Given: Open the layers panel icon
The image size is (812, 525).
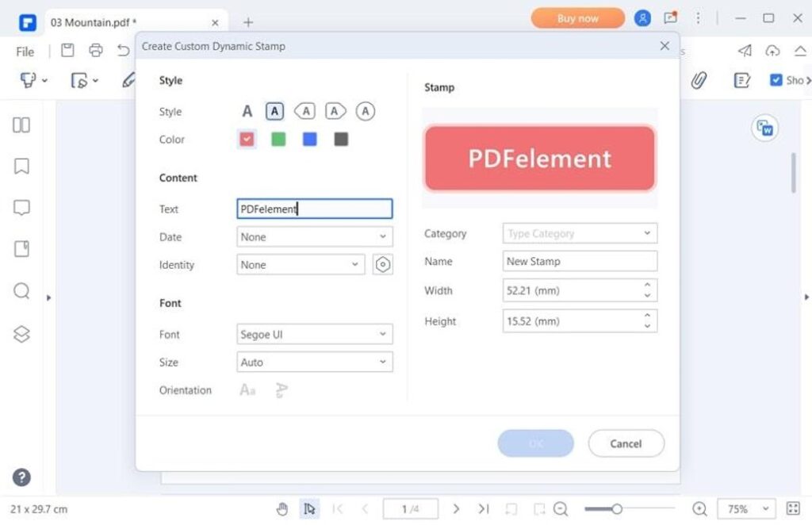Looking at the screenshot, I should pyautogui.click(x=21, y=334).
